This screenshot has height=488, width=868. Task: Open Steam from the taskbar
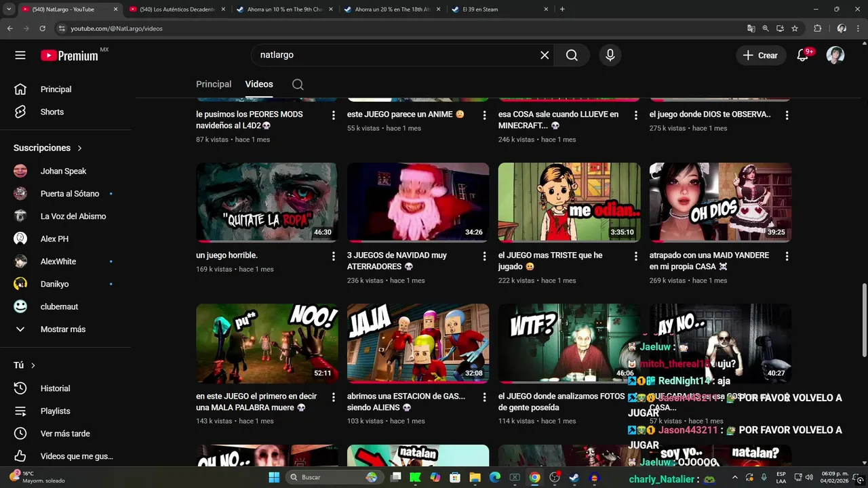574,477
